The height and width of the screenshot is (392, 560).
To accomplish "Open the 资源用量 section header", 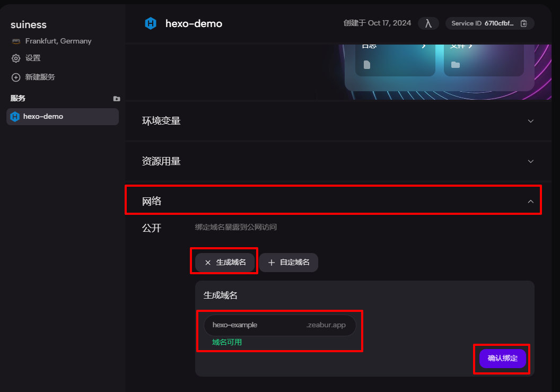I will click(x=338, y=161).
